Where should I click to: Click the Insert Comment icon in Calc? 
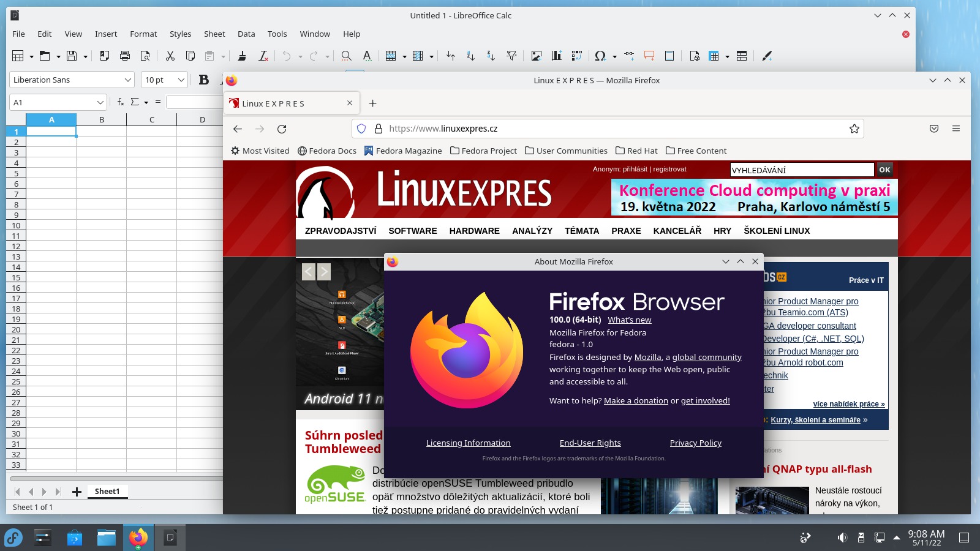click(x=649, y=56)
